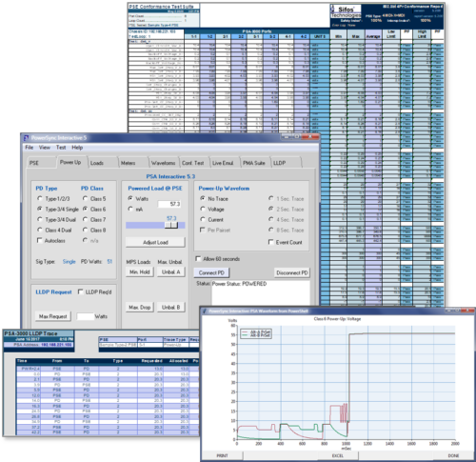Open the File menu in PowerSync Interactive
This screenshot has width=476, height=462.
tap(30, 148)
